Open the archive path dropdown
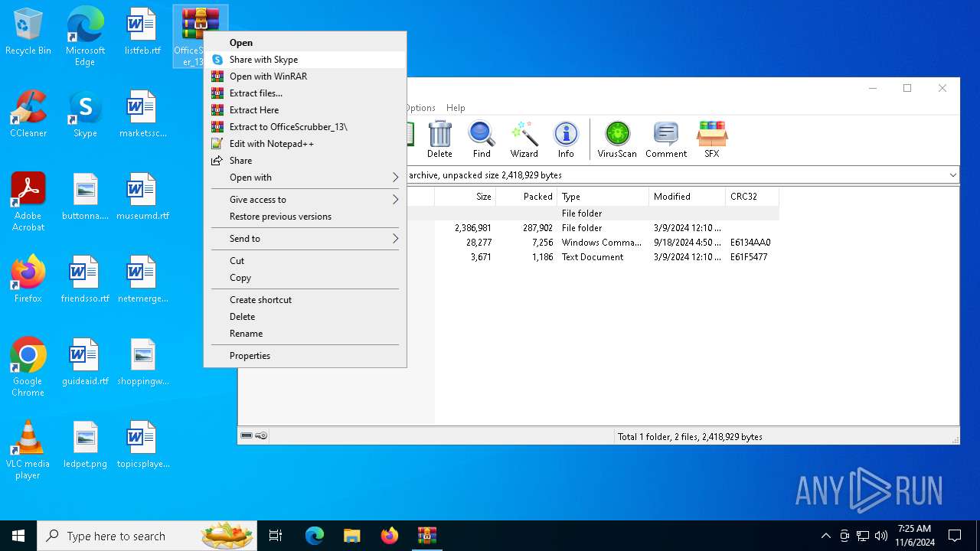The width and height of the screenshot is (980, 551). pos(952,175)
